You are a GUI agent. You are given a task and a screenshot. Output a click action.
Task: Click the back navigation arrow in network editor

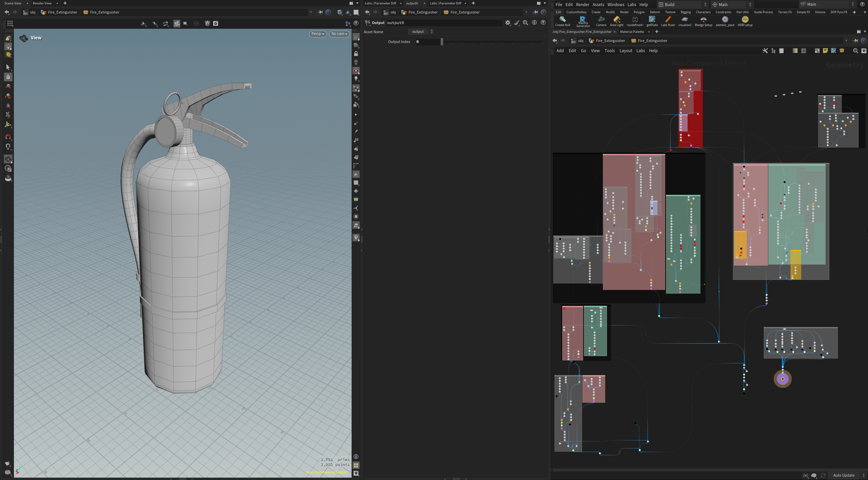point(555,40)
